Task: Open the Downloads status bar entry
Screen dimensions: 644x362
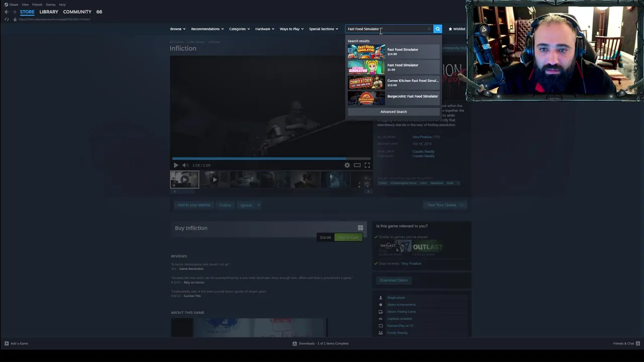Action: (320, 343)
